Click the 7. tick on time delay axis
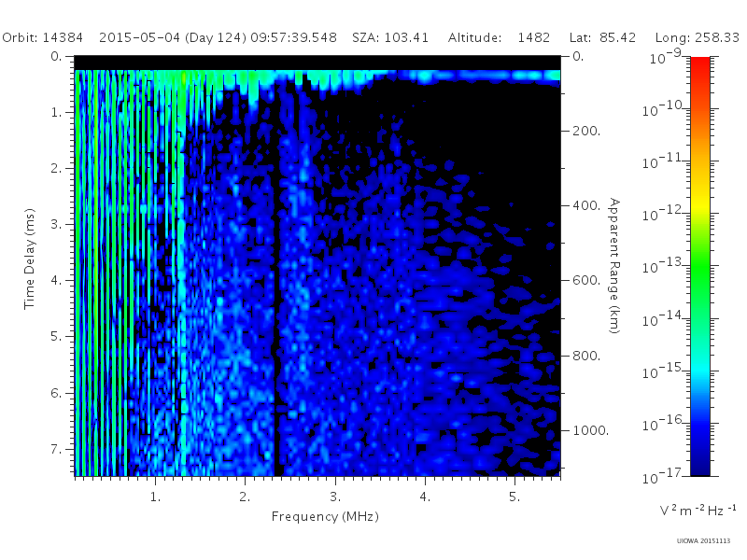The width and height of the screenshot is (747, 560). click(x=56, y=449)
